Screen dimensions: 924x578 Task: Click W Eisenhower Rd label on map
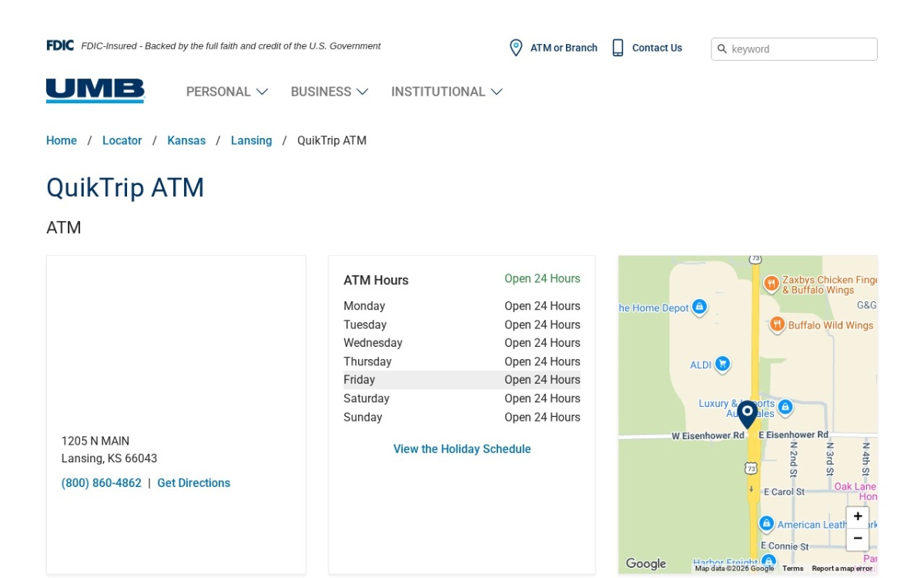[708, 435]
